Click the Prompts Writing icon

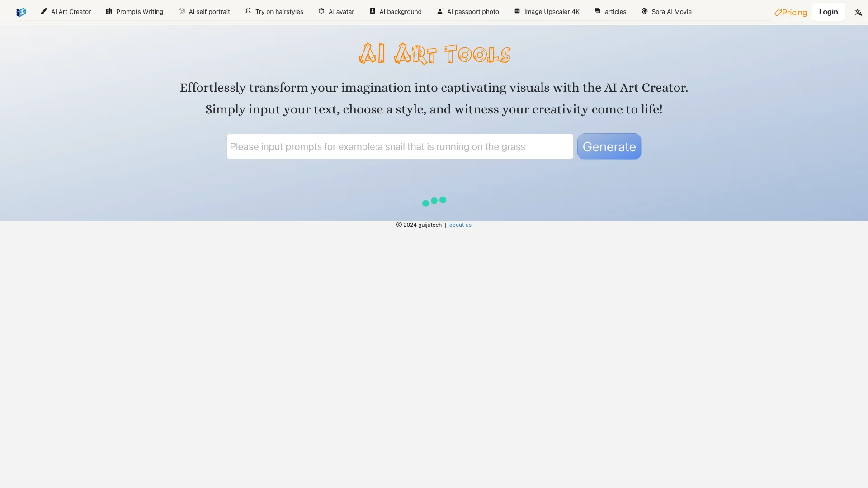pyautogui.click(x=108, y=11)
